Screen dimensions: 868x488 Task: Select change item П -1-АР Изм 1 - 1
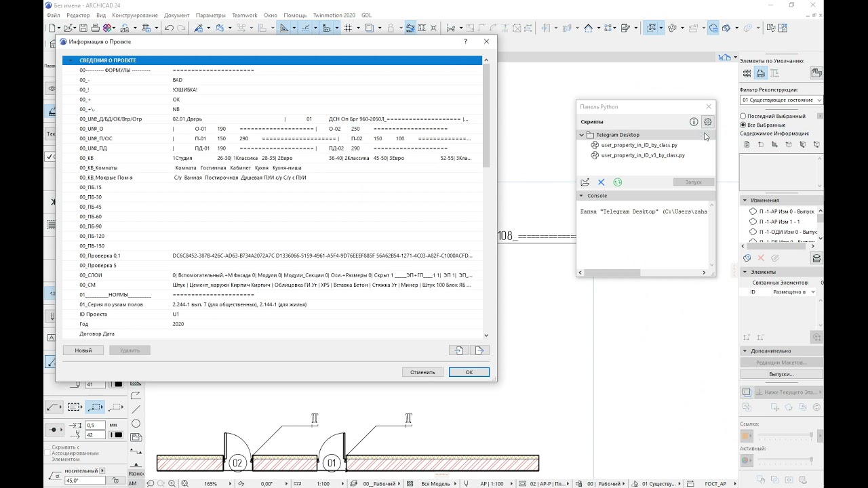point(779,222)
